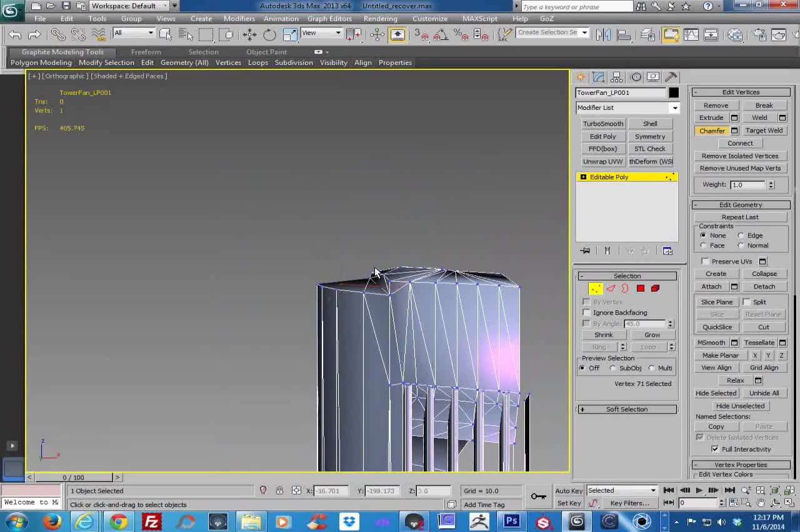Activate the Select and Move tool
This screenshot has width=800, height=532.
click(x=249, y=34)
